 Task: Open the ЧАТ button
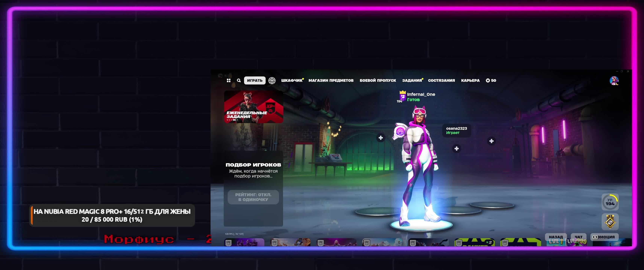578,237
